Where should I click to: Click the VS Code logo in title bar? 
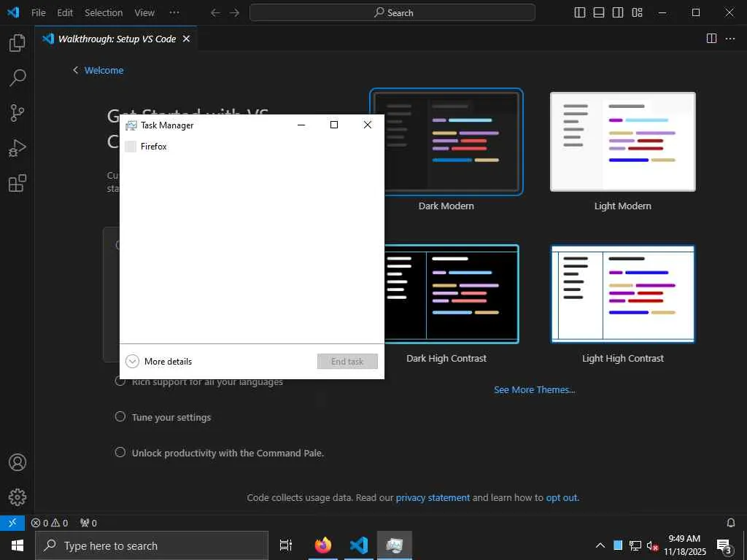click(x=13, y=12)
